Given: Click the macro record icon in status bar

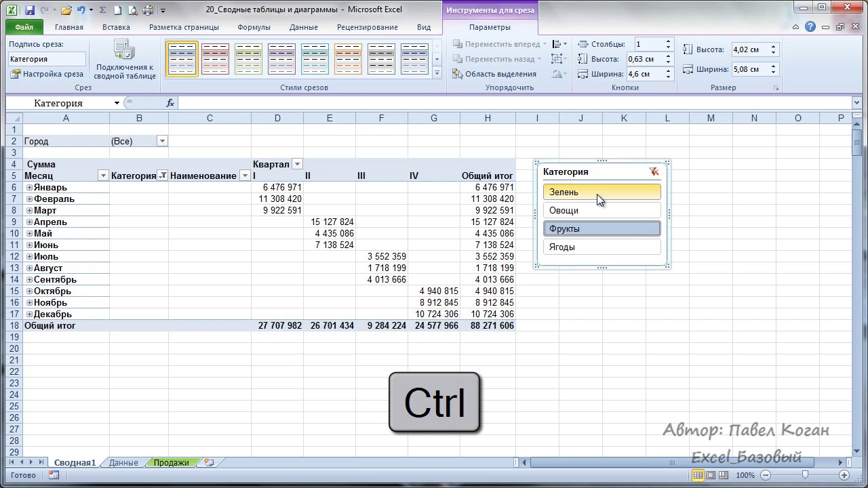Looking at the screenshot, I should (54, 475).
